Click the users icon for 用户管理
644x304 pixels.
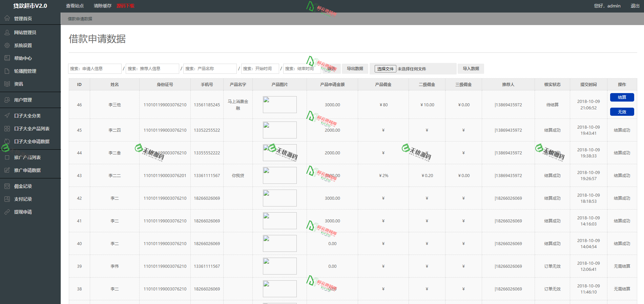coord(7,100)
